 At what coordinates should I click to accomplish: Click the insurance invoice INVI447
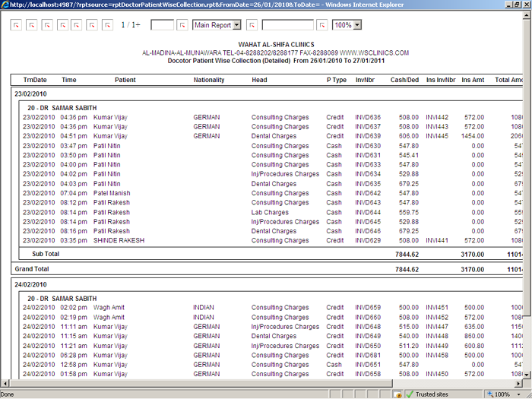pyautogui.click(x=437, y=327)
